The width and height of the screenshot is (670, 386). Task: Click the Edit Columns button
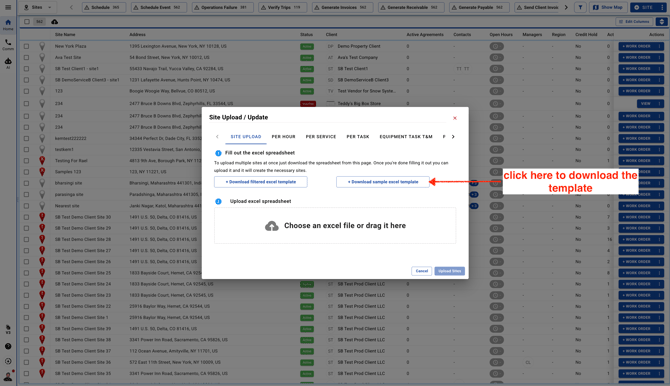tap(634, 22)
